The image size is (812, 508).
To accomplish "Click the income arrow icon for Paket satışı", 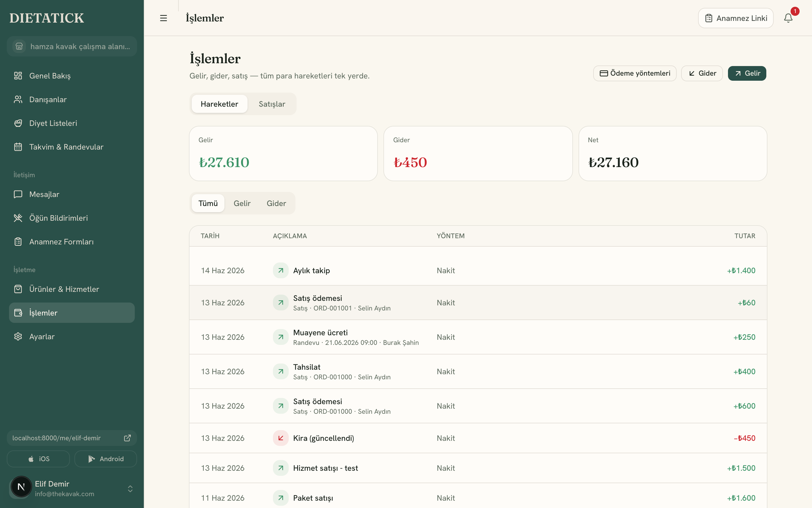I will coord(281,498).
